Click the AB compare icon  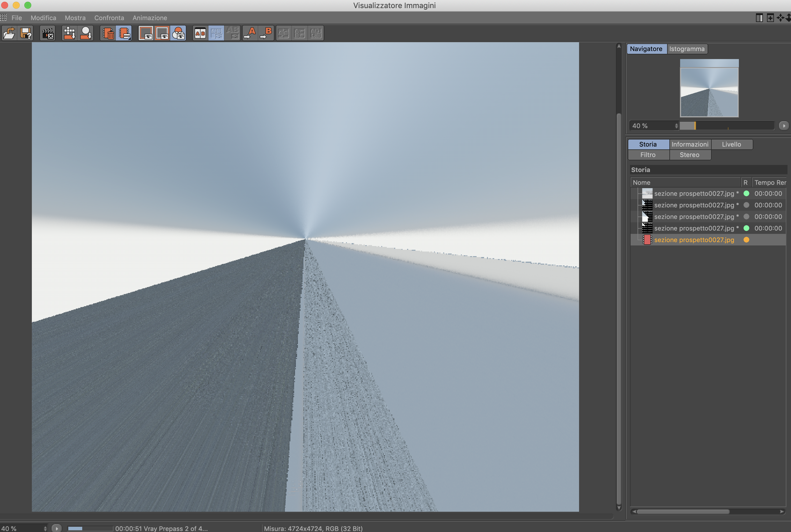200,33
